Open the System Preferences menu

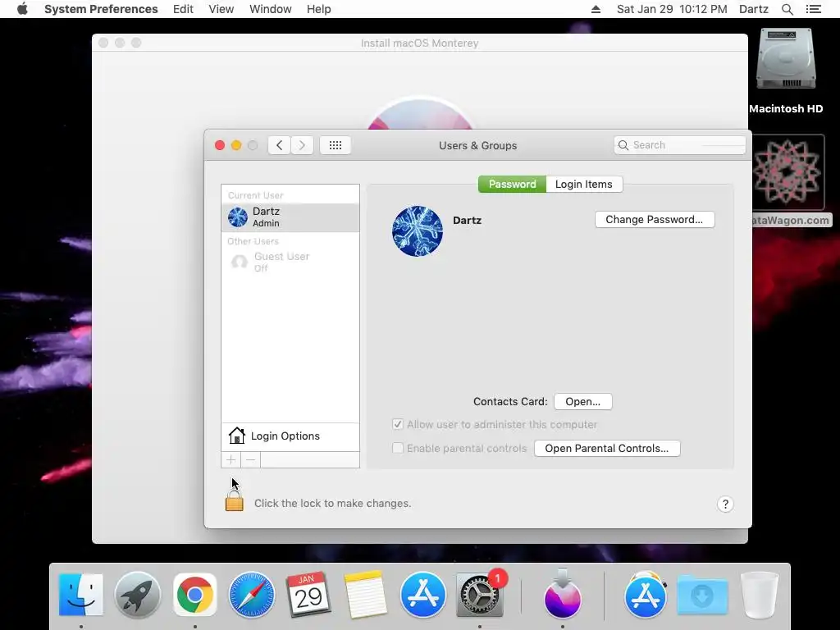[101, 9]
